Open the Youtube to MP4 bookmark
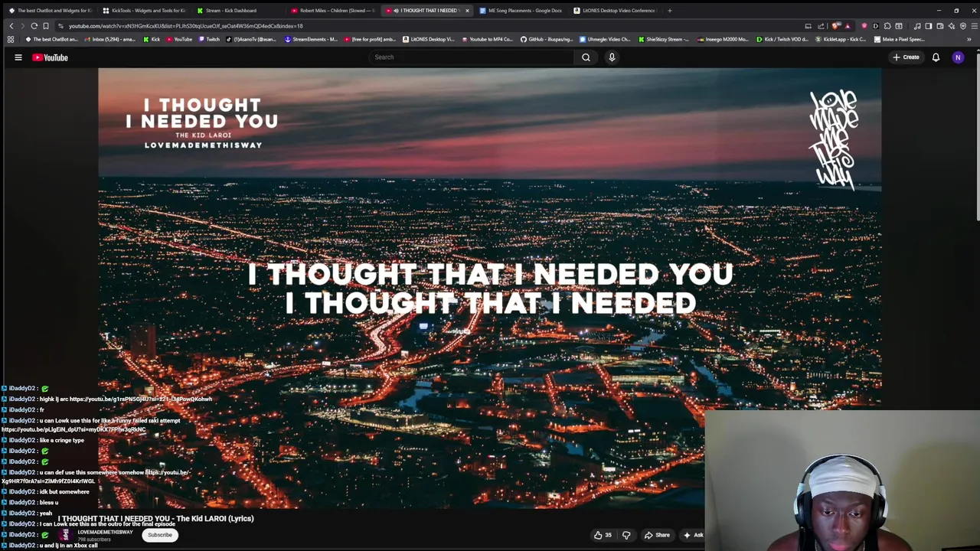This screenshot has width=980, height=551. point(487,39)
